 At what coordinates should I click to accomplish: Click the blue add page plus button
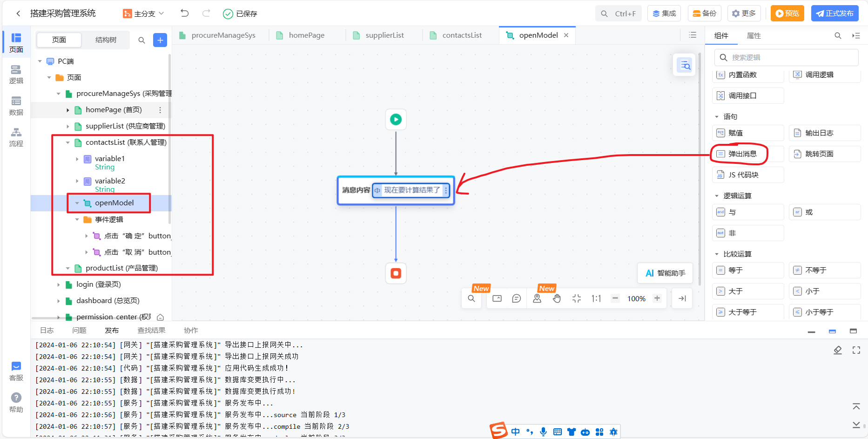tap(160, 41)
